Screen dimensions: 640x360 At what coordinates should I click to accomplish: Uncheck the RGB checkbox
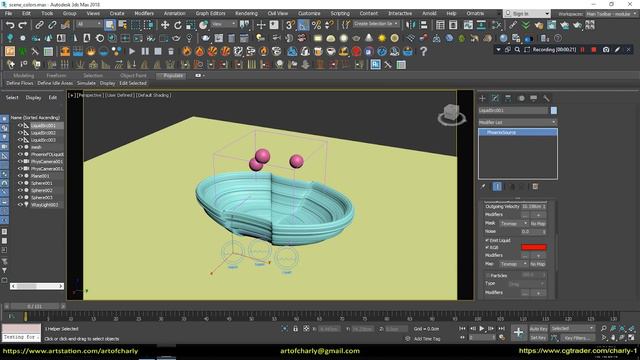point(487,247)
